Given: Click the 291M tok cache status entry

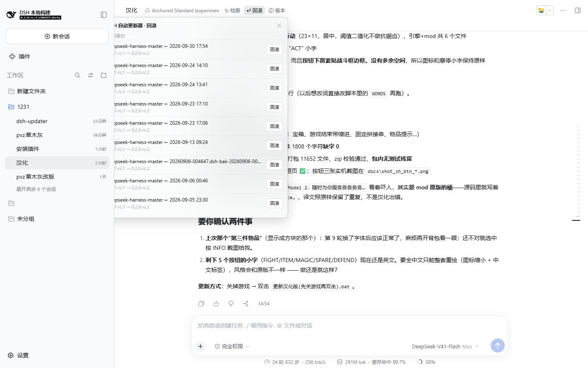Looking at the screenshot, I should (x=371, y=362).
